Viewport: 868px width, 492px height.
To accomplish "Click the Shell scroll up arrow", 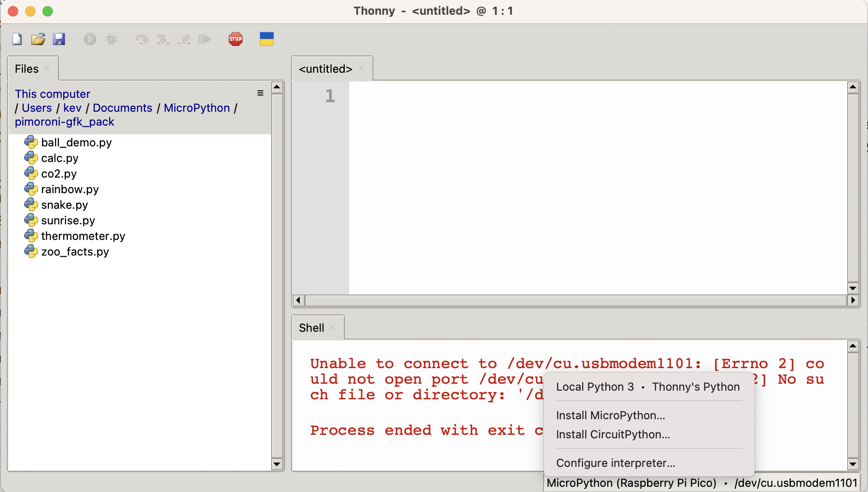I will tap(853, 346).
